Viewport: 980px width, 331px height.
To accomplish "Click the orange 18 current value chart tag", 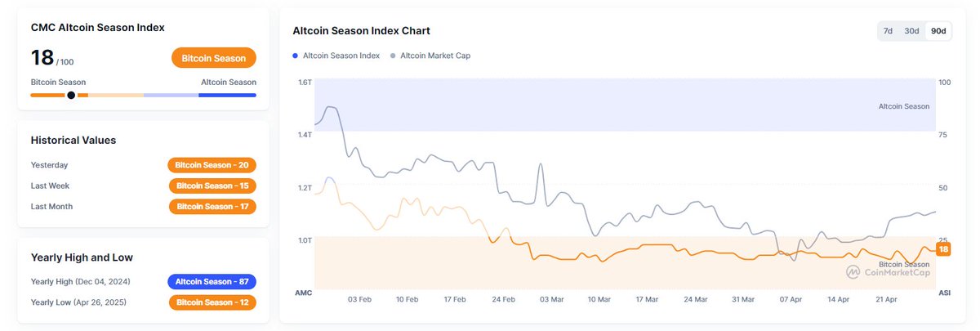I will (943, 249).
